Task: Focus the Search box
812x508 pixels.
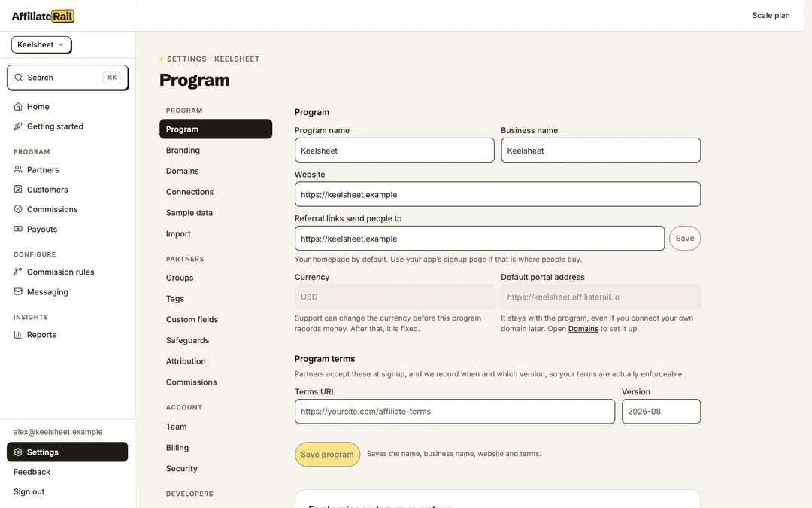Action: (68, 78)
